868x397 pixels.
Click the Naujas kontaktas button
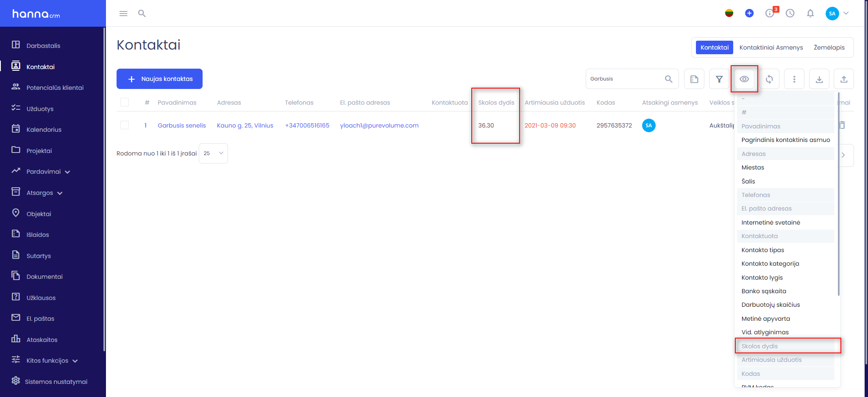coord(159,79)
